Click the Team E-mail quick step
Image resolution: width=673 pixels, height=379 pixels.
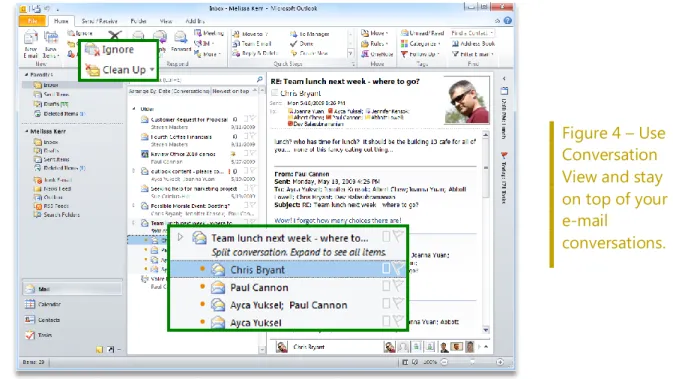point(252,44)
